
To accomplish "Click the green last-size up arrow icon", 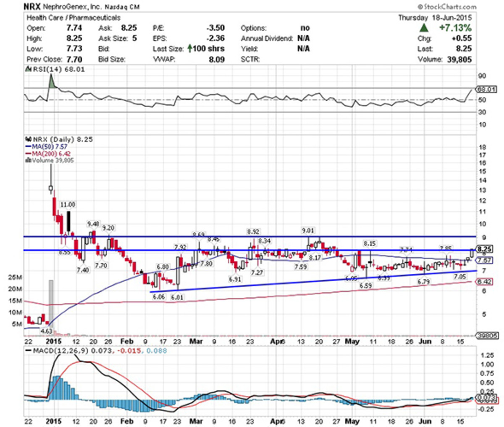I will [x=190, y=49].
